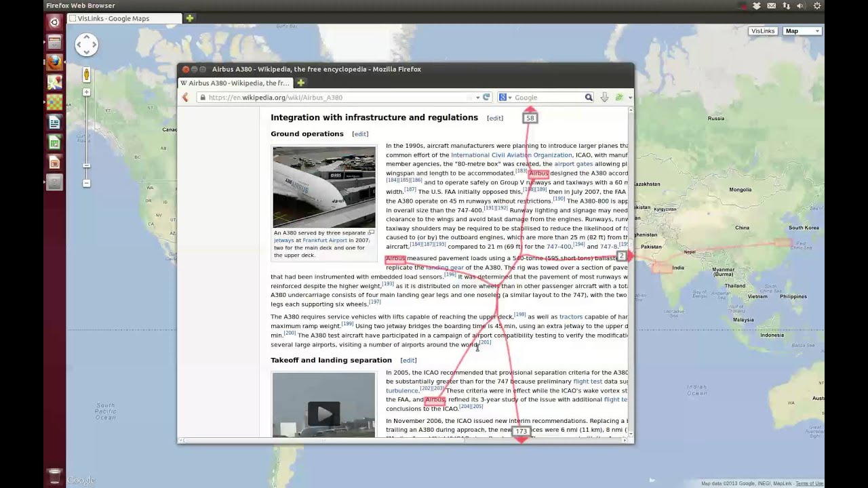Open the A380 at jetways photo

coord(323,187)
